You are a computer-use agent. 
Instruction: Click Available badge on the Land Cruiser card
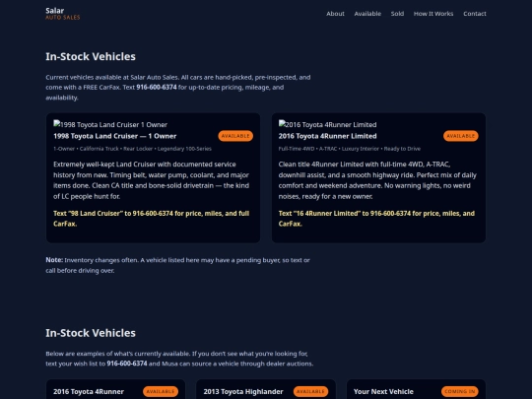(235, 136)
